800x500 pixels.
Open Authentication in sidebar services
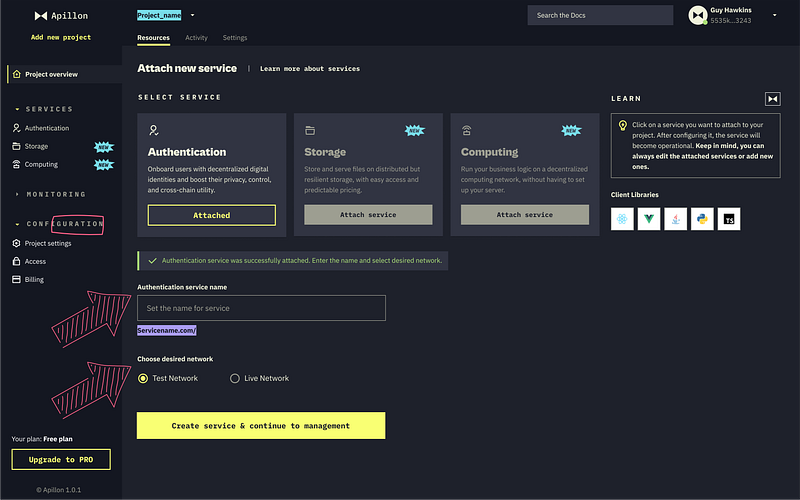47,128
